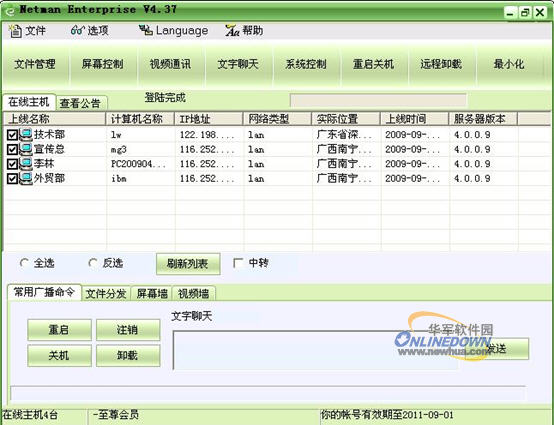The width and height of the screenshot is (554, 425).
Task: Click the 注销 broadcast button
Action: tap(128, 330)
